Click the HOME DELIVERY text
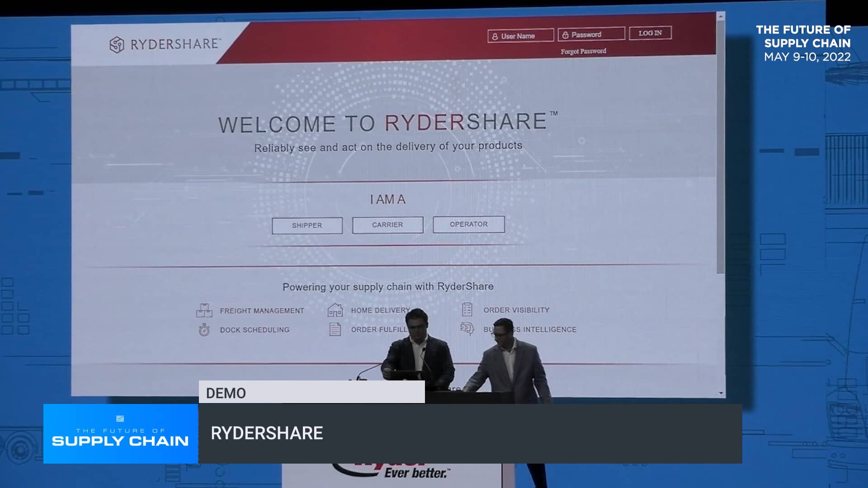 coord(380,310)
